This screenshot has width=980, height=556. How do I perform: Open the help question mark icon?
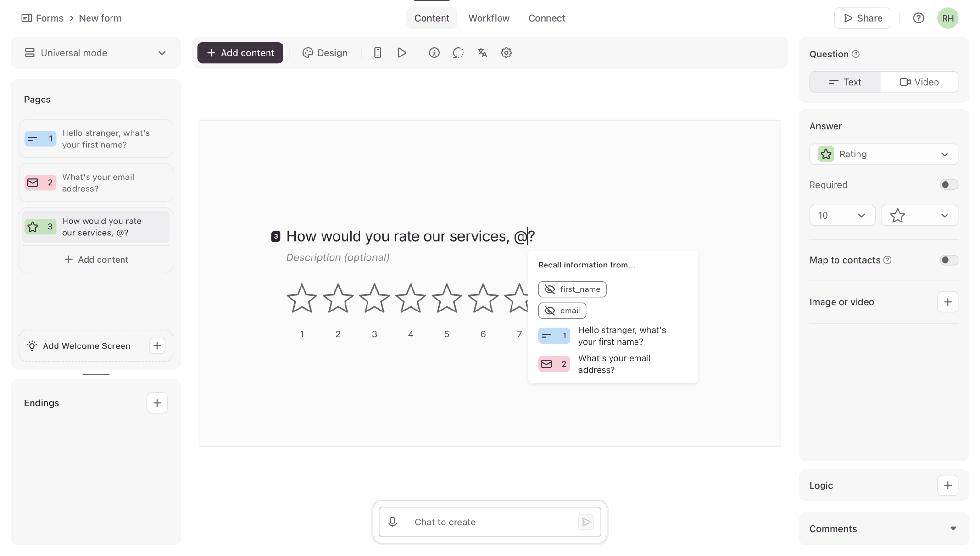click(x=918, y=18)
